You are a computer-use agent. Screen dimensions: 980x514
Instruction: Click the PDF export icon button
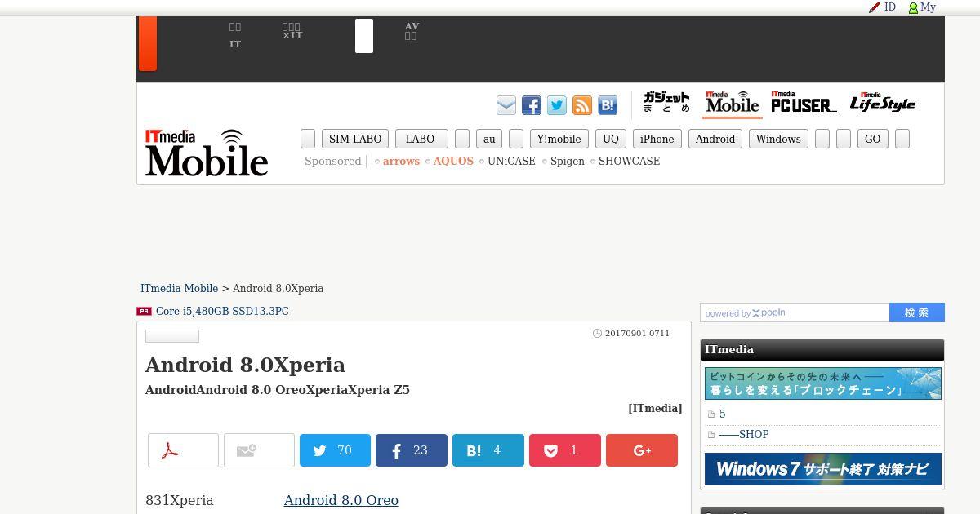click(x=183, y=450)
